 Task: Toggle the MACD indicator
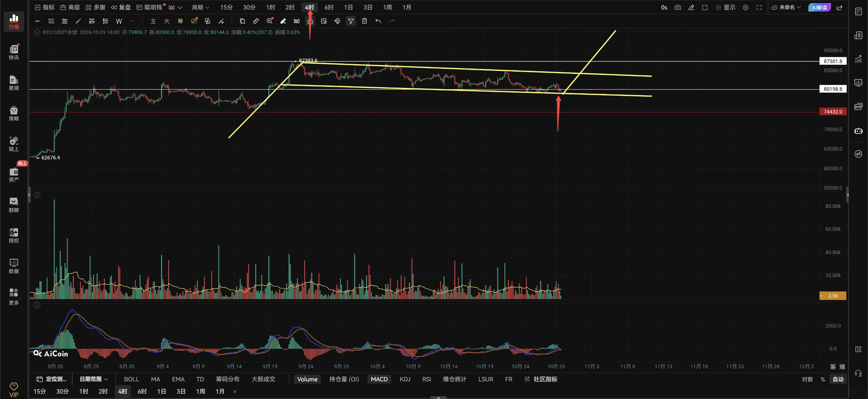click(379, 379)
